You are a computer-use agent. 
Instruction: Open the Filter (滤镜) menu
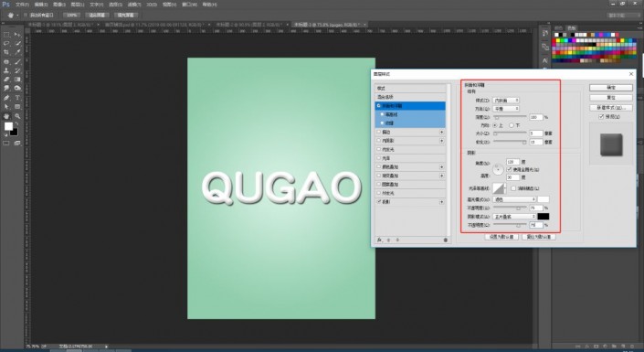(134, 5)
